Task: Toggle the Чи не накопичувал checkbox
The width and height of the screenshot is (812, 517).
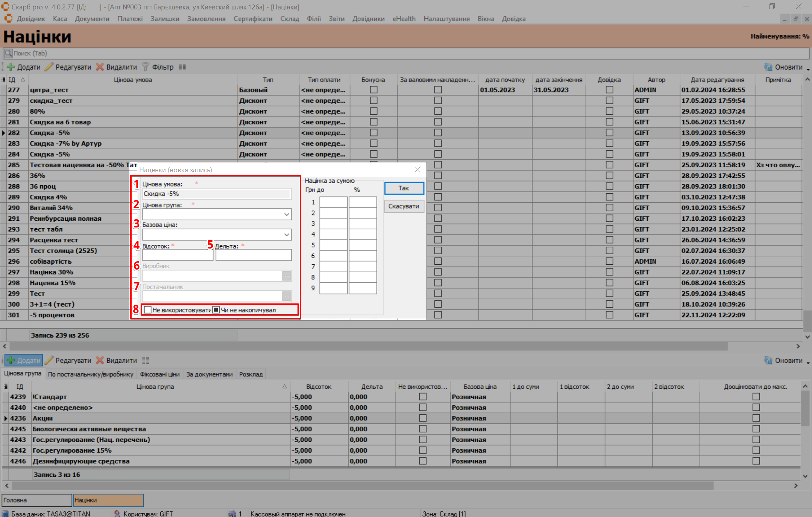Action: click(216, 310)
